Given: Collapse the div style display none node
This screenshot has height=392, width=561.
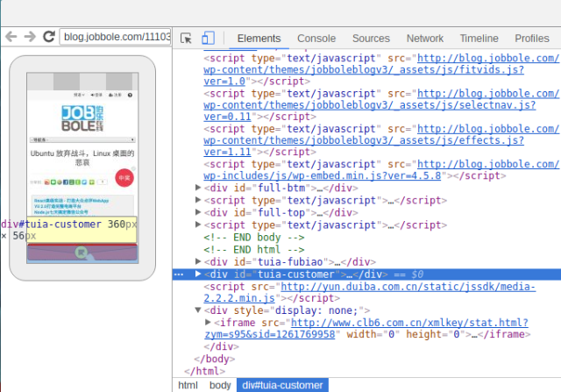Looking at the screenshot, I should pyautogui.click(x=198, y=310).
